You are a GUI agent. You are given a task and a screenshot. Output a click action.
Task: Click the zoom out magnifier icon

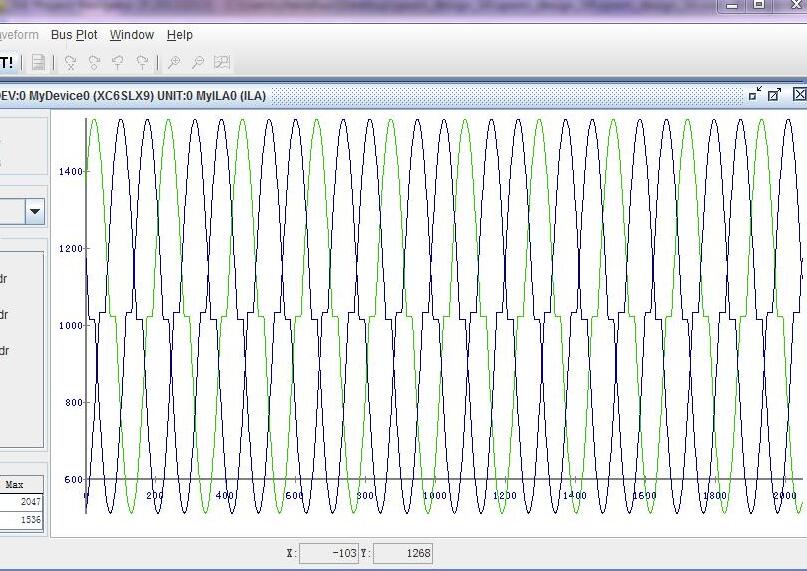[x=198, y=63]
